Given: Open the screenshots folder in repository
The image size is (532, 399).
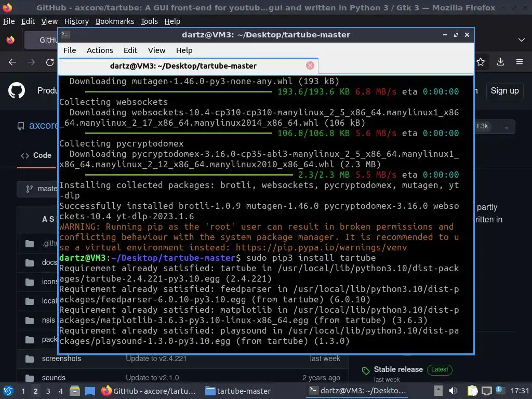Looking at the screenshot, I should pos(61,358).
